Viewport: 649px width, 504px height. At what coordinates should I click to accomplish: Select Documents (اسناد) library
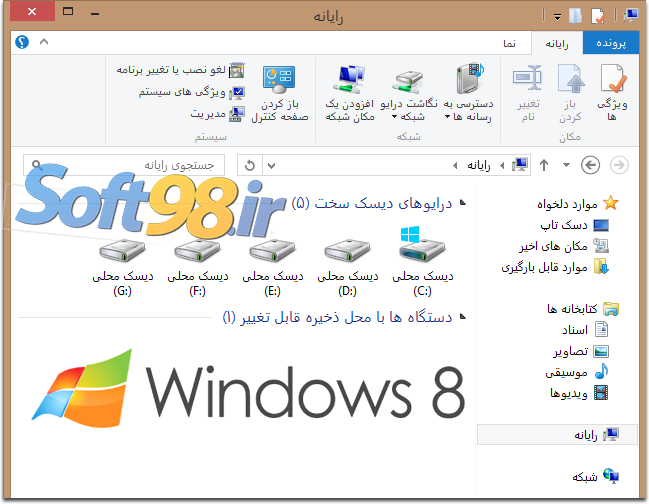click(585, 330)
